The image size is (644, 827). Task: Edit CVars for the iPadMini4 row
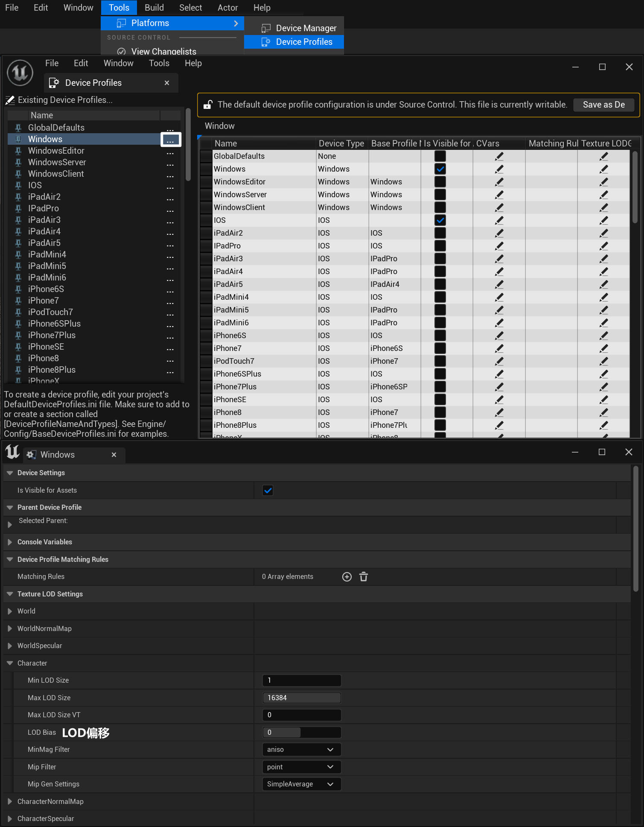pos(499,297)
